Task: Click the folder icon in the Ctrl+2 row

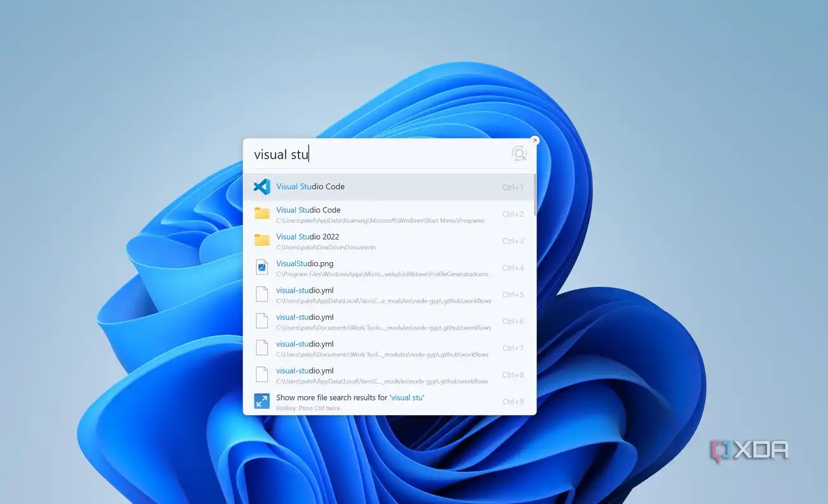Action: 262,213
